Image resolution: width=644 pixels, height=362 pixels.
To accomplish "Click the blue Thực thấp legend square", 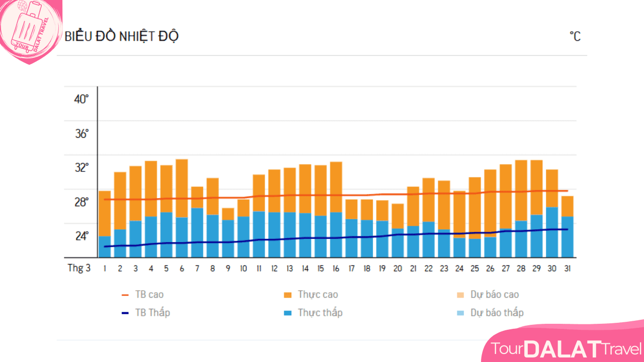I will point(288,313).
